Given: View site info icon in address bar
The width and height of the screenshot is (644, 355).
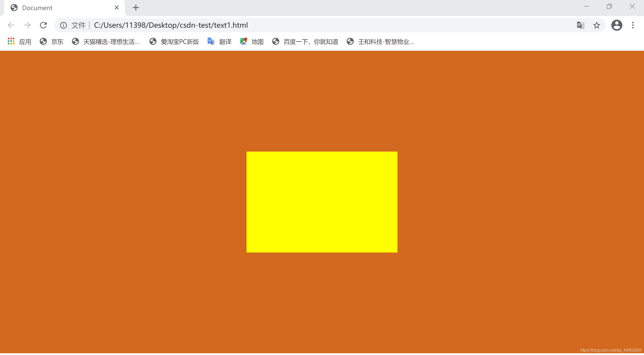Looking at the screenshot, I should pyautogui.click(x=63, y=25).
